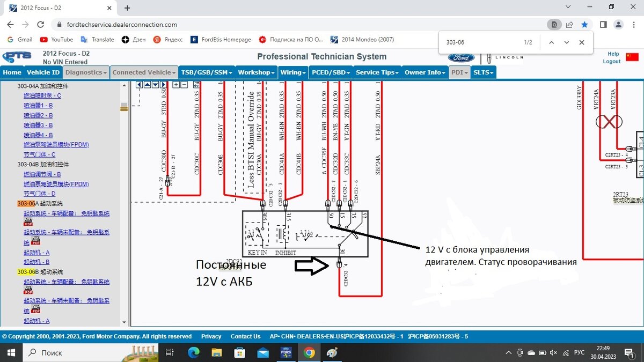Open the Vehicle ID tab
Viewport: 644px width, 362px height.
coord(43,72)
